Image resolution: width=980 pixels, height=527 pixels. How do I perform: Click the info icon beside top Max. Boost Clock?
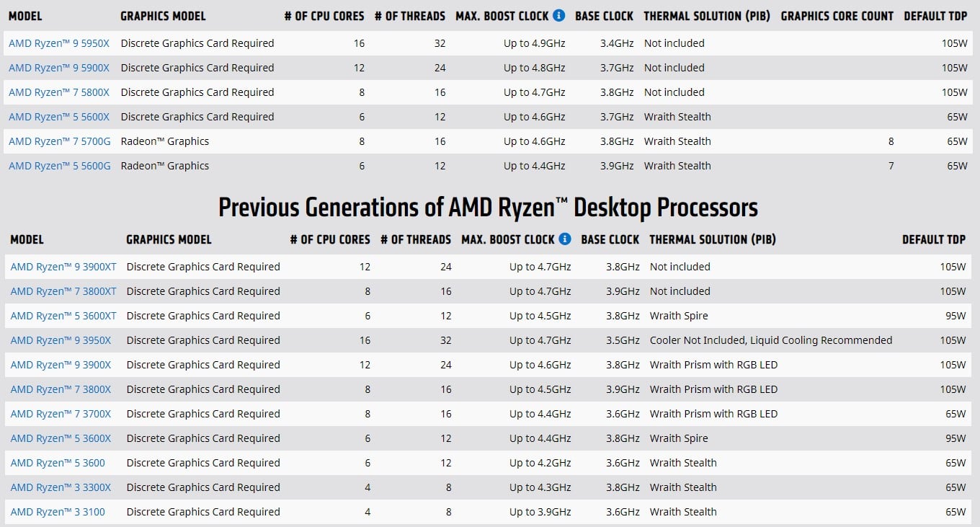(x=559, y=15)
